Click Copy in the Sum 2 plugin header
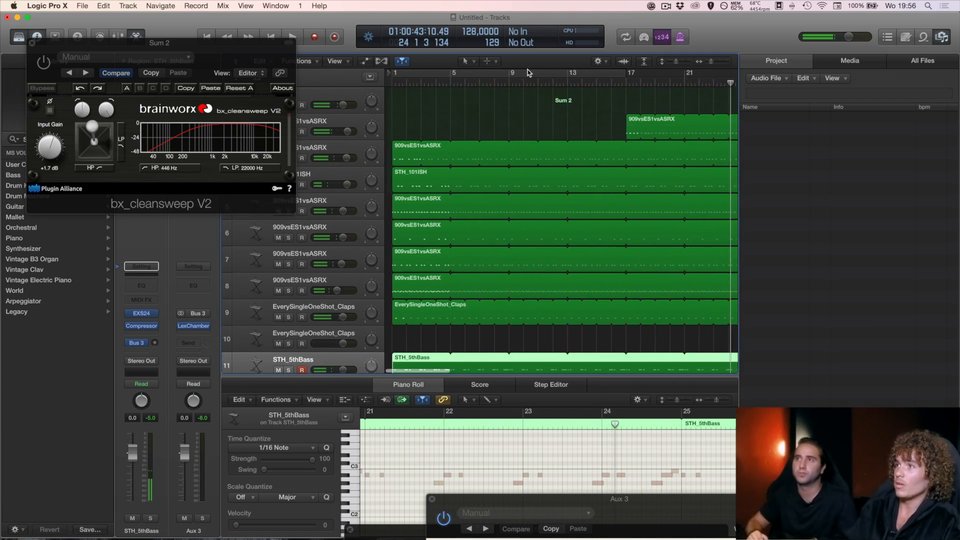Viewport: 960px width, 540px height. pyautogui.click(x=151, y=73)
